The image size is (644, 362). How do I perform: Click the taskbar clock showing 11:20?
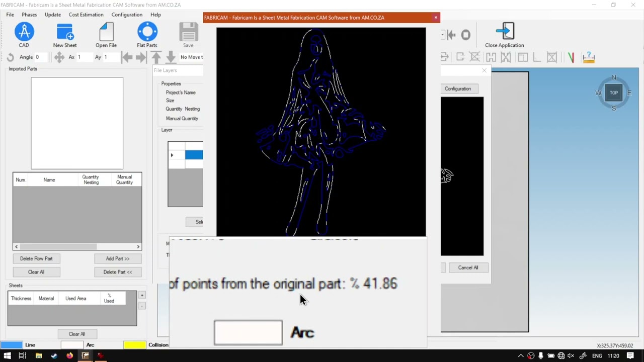[x=613, y=355]
